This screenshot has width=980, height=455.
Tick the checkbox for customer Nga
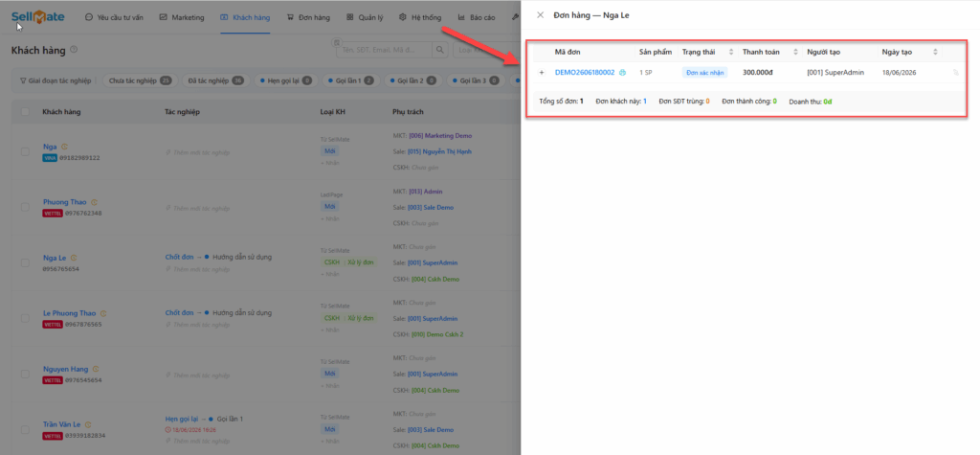25,151
